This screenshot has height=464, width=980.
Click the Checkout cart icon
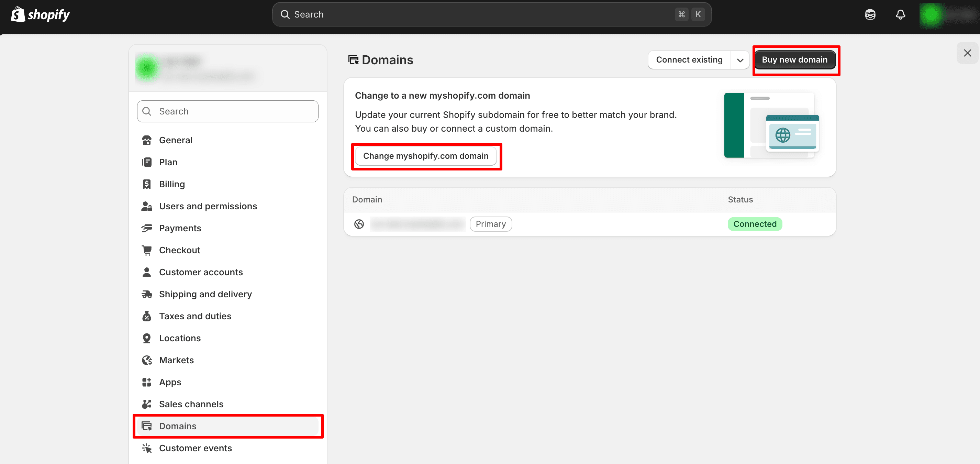coord(146,250)
